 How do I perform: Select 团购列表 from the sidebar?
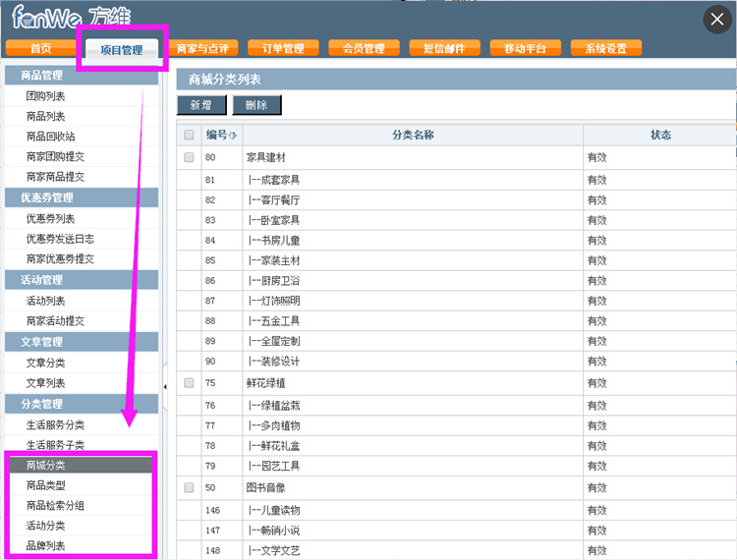46,96
